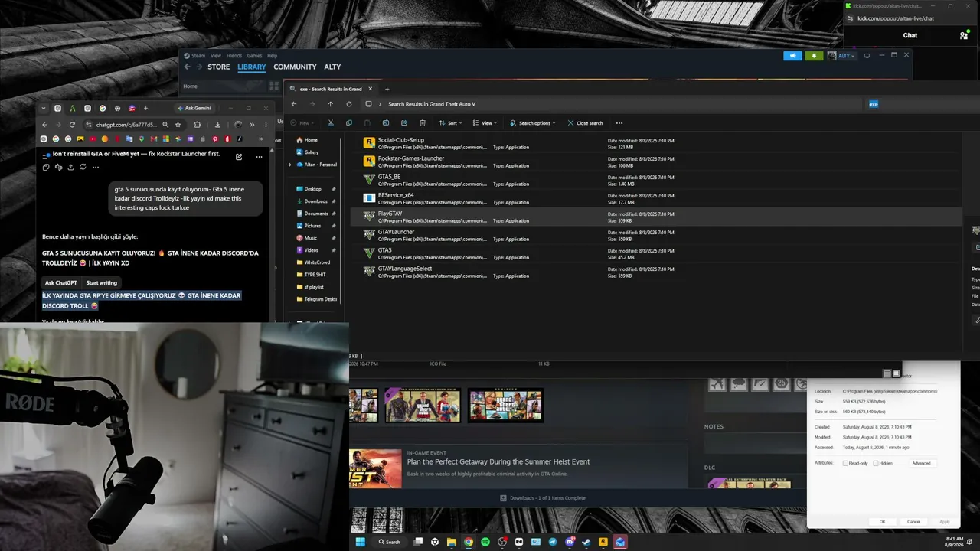Click Cancel in the Properties dialog
This screenshot has width=980, height=551.
pyautogui.click(x=913, y=522)
